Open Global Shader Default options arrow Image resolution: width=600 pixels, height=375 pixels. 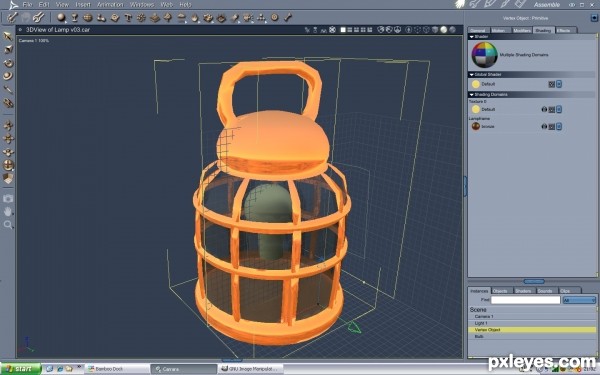pos(559,84)
